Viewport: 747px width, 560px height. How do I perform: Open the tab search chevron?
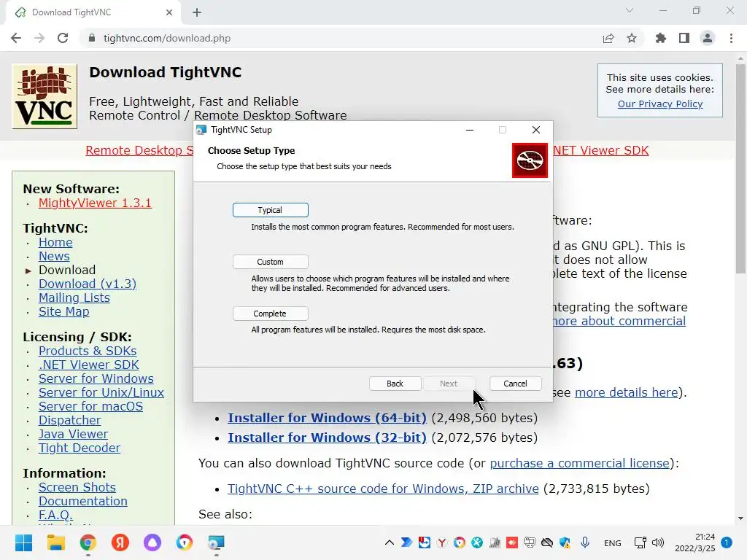pyautogui.click(x=630, y=10)
